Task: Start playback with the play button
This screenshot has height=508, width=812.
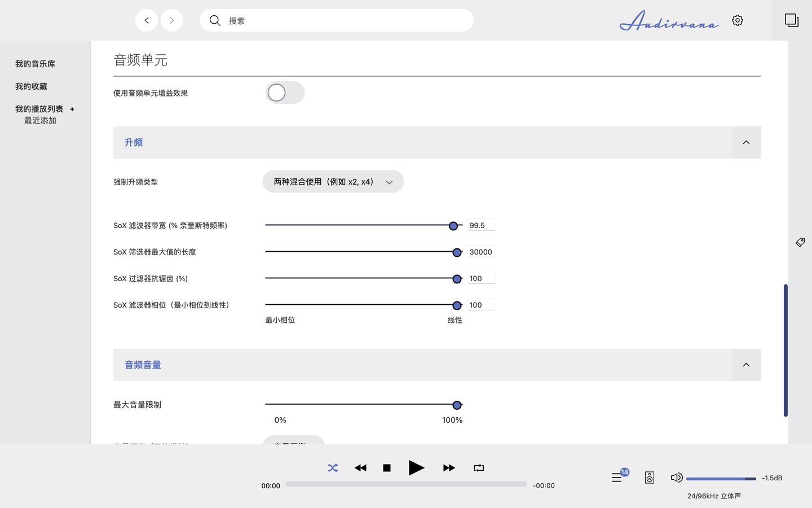Action: (417, 468)
